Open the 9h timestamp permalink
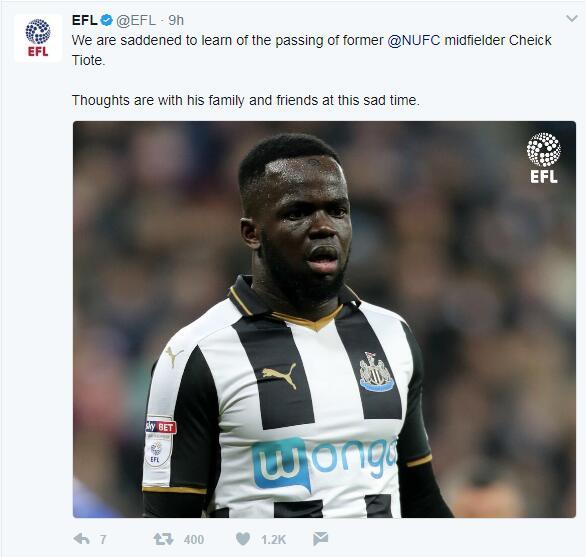The image size is (586, 557). point(176,20)
